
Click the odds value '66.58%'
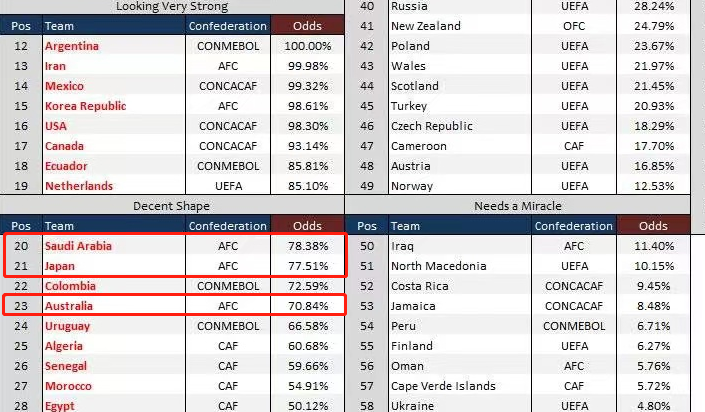[308, 326]
